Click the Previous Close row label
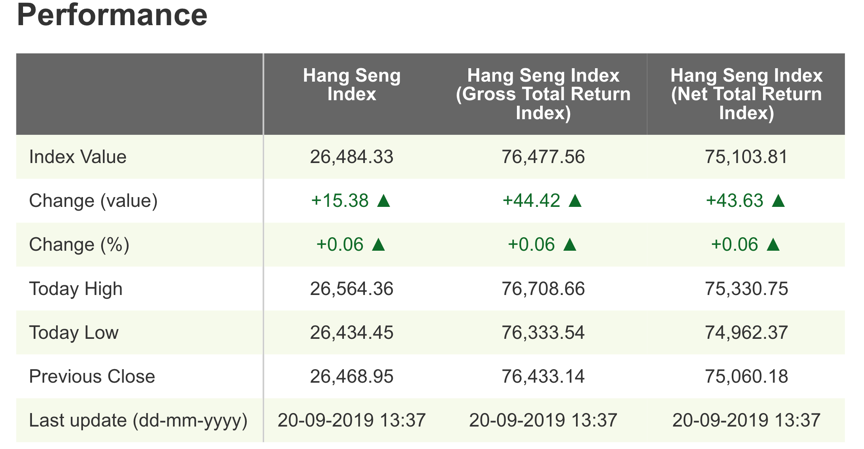Screen dimensions: 864x449 pos(92,377)
